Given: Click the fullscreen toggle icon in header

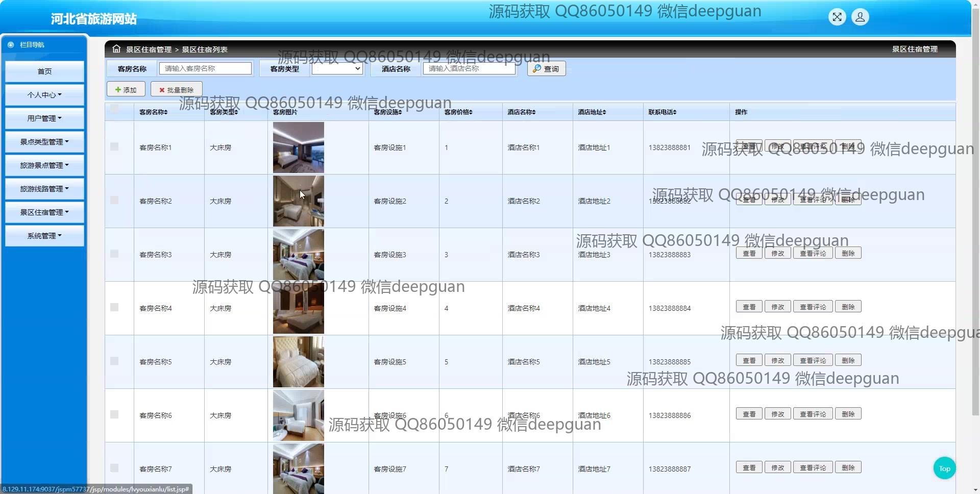Looking at the screenshot, I should (x=837, y=17).
